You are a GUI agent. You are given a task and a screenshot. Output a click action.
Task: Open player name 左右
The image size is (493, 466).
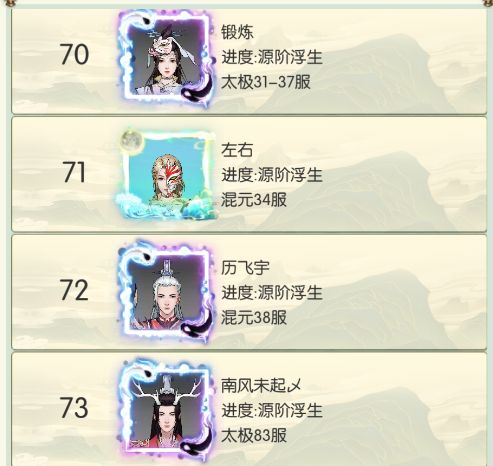pyautogui.click(x=237, y=150)
